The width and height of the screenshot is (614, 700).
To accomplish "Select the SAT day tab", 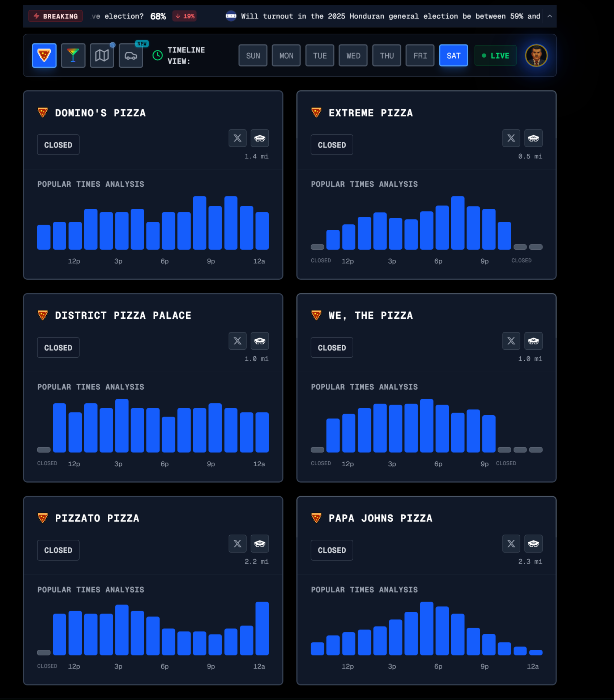I will pyautogui.click(x=453, y=56).
